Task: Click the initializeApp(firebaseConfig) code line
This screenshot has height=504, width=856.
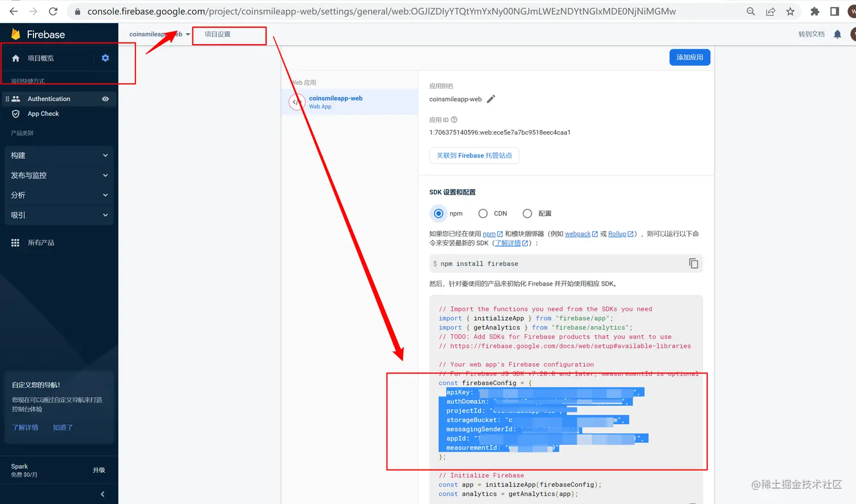Action: [x=520, y=485]
